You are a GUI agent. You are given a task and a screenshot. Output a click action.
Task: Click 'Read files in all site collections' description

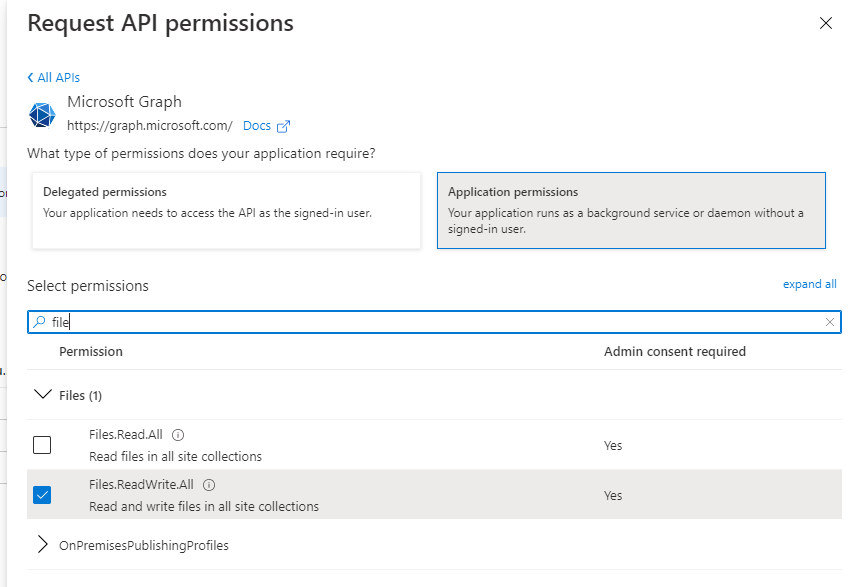point(176,457)
